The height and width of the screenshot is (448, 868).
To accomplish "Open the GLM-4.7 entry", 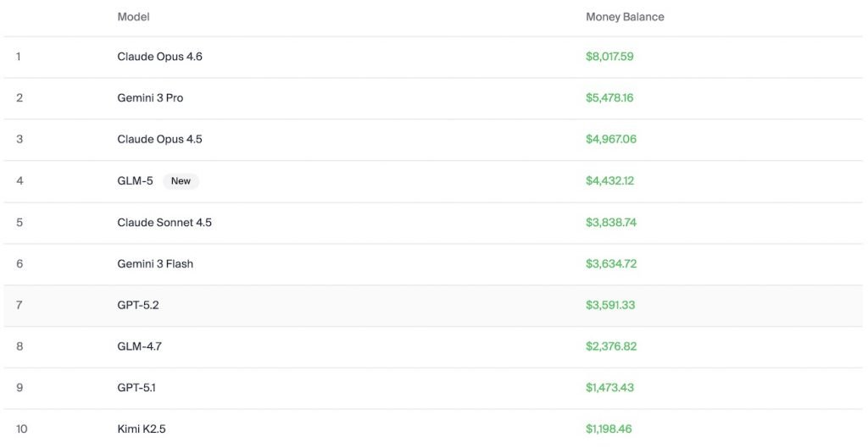I will coord(139,346).
